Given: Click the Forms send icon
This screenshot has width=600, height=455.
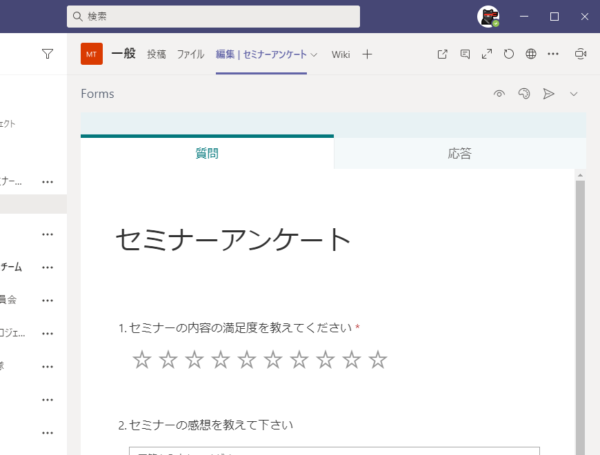Looking at the screenshot, I should click(548, 94).
